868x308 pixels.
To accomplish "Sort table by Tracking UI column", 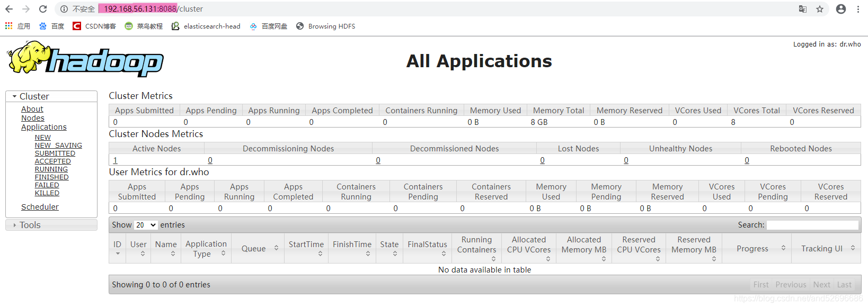I will pos(826,248).
